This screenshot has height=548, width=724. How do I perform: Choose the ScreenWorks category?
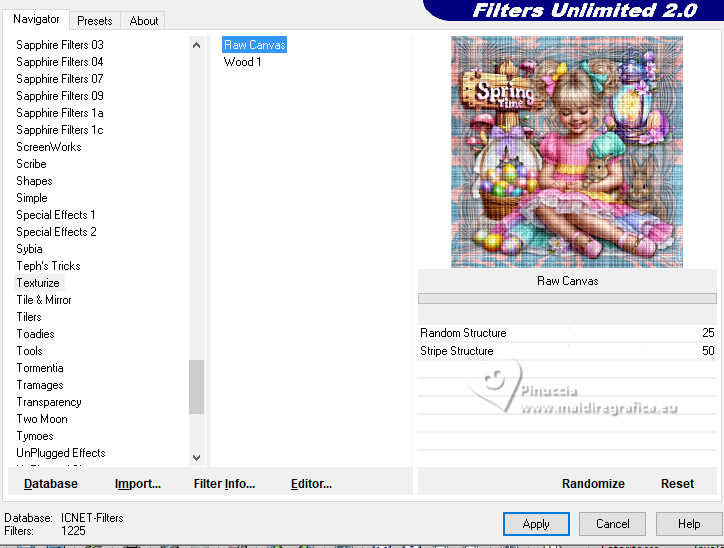(48, 147)
